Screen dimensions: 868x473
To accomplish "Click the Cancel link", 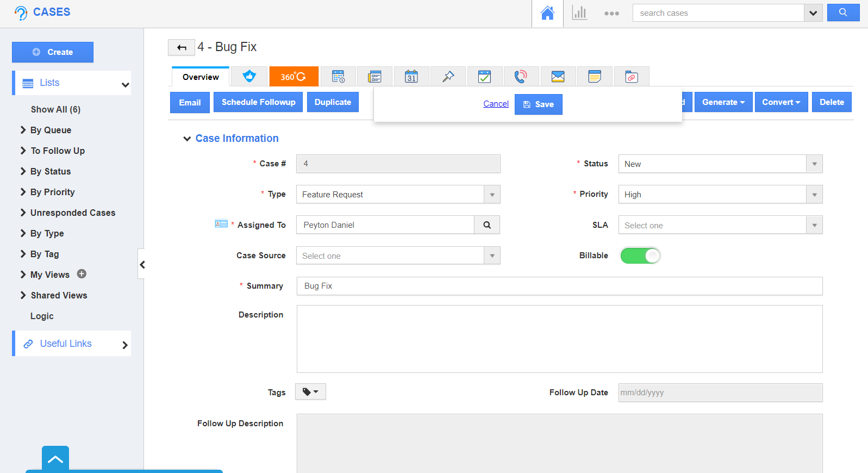I will [x=496, y=104].
